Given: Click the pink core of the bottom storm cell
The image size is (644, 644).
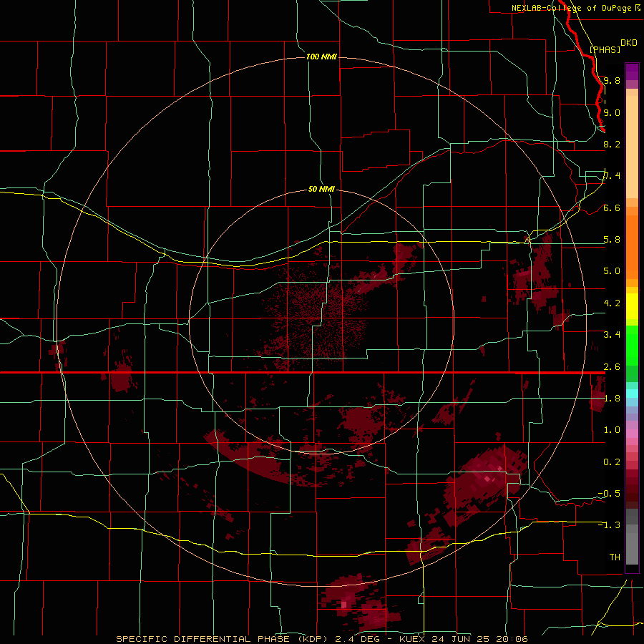Looking at the screenshot, I should pos(343,604).
